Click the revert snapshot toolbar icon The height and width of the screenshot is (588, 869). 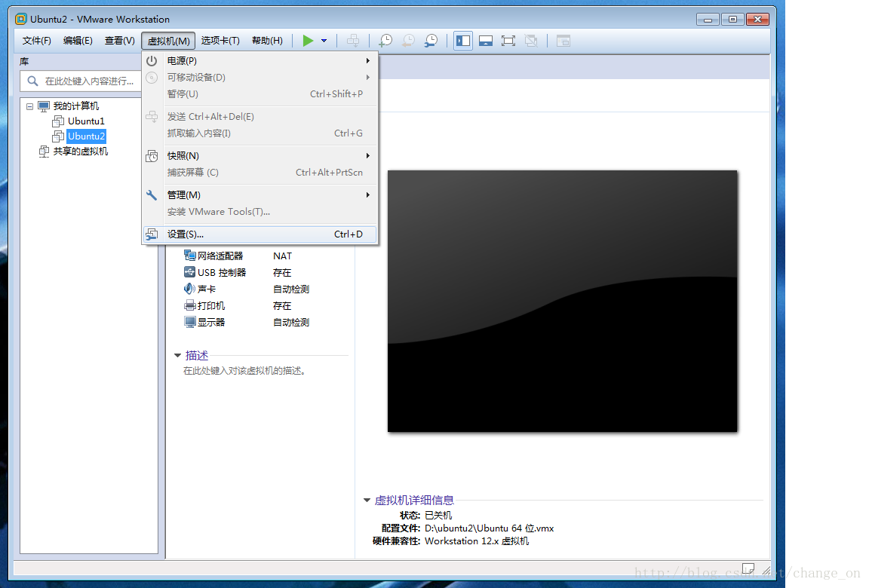point(408,41)
